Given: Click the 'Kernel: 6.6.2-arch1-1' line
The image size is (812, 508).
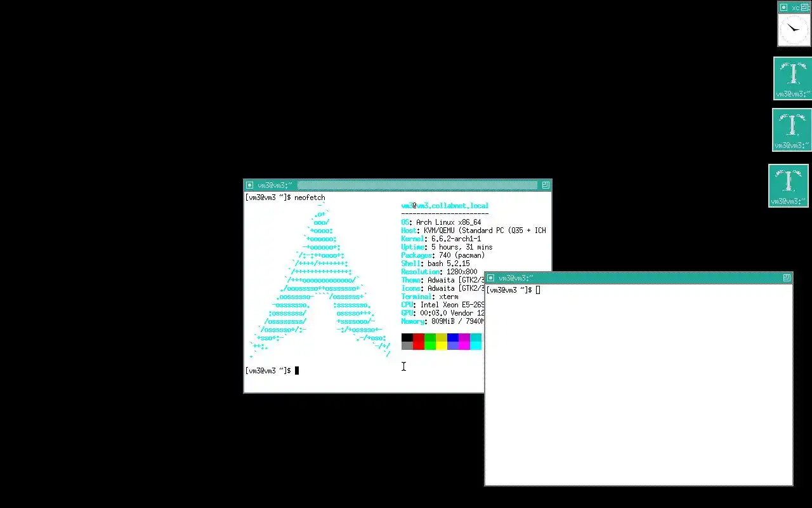Looking at the screenshot, I should pos(441,239).
